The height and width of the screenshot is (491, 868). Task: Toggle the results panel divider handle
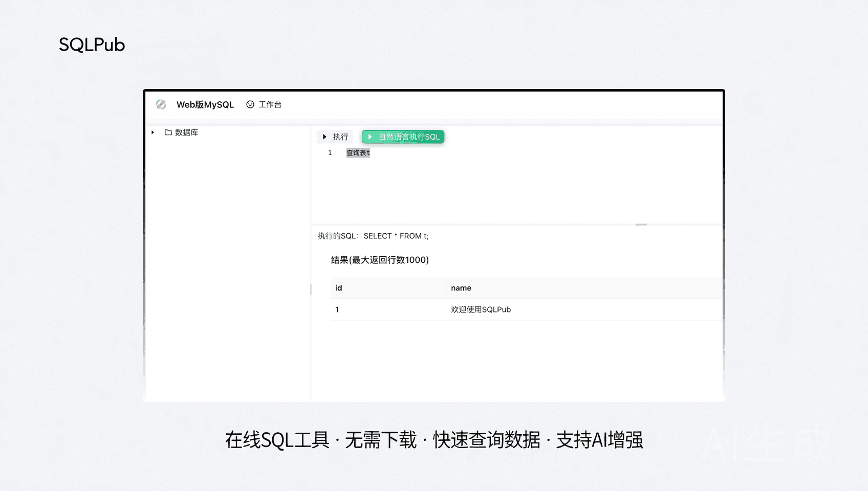pos(641,224)
